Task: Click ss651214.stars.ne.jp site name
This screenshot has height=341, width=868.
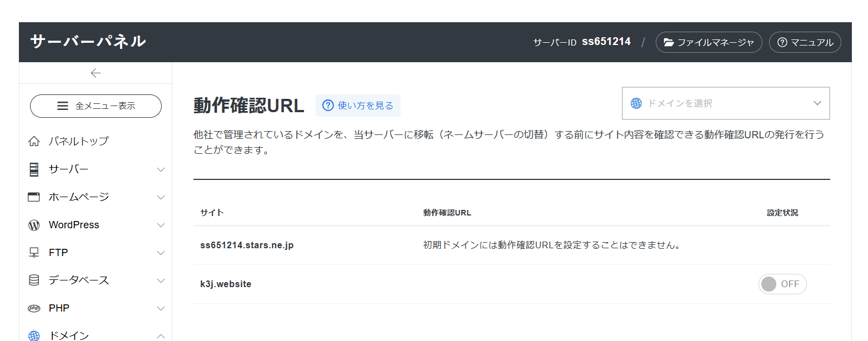Action: pos(247,245)
